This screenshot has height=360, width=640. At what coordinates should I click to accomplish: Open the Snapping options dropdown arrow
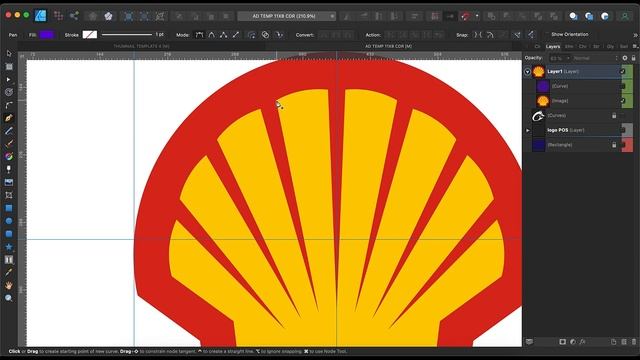point(477,16)
